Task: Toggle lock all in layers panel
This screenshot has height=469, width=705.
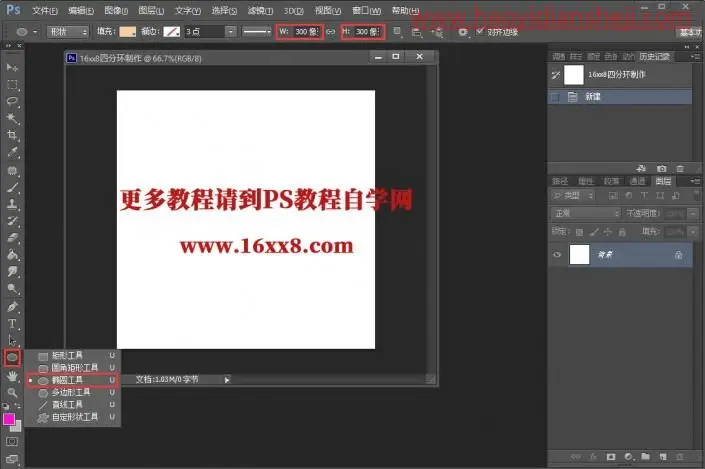Action: (622, 232)
